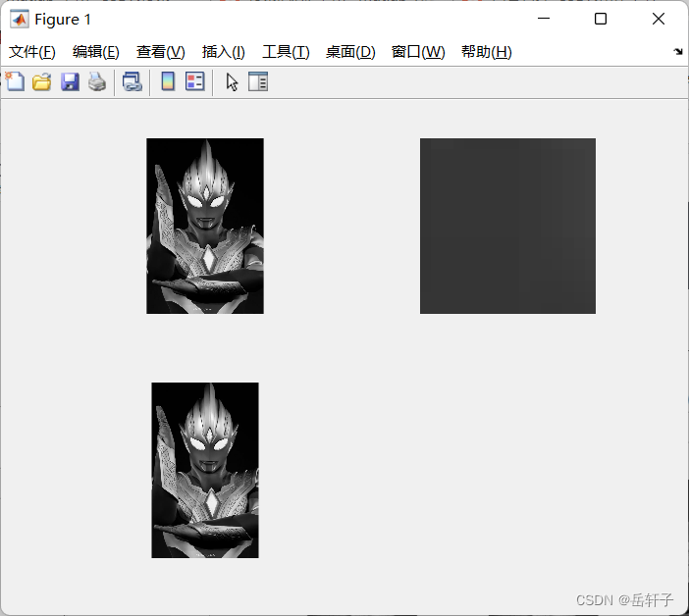This screenshot has width=689, height=616.
Task: Maximize the Figure 1 window
Action: pos(601,19)
